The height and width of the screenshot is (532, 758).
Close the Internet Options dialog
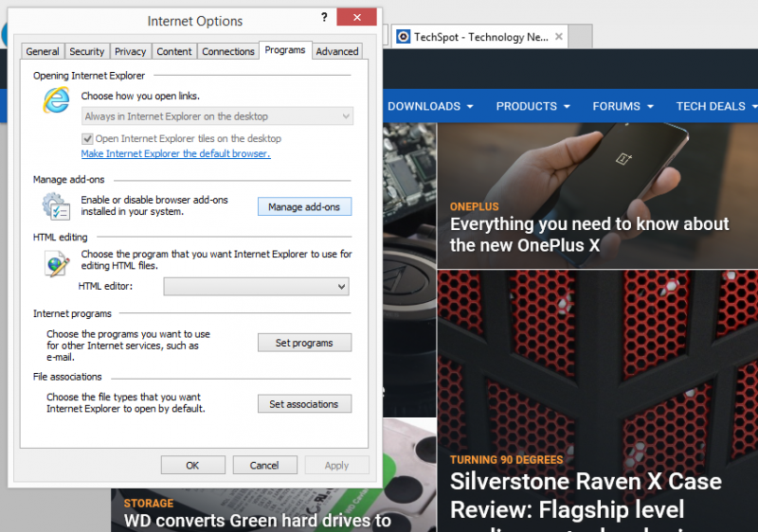(x=357, y=17)
